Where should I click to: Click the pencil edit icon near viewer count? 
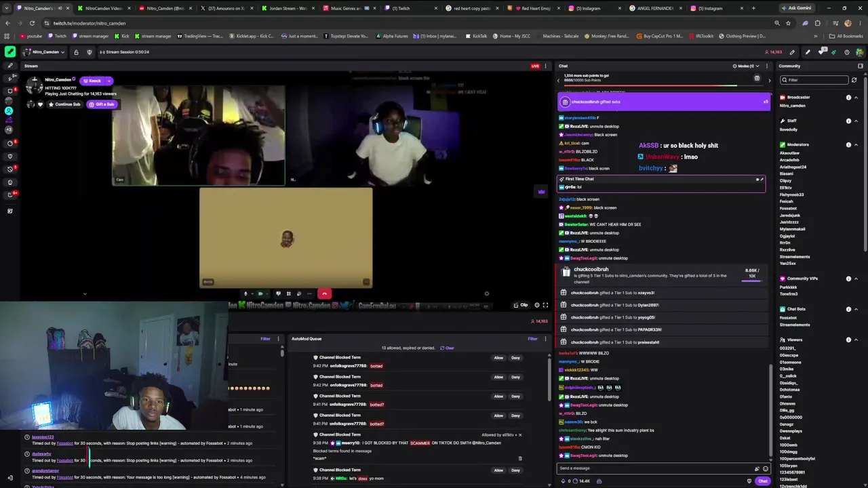click(x=792, y=52)
